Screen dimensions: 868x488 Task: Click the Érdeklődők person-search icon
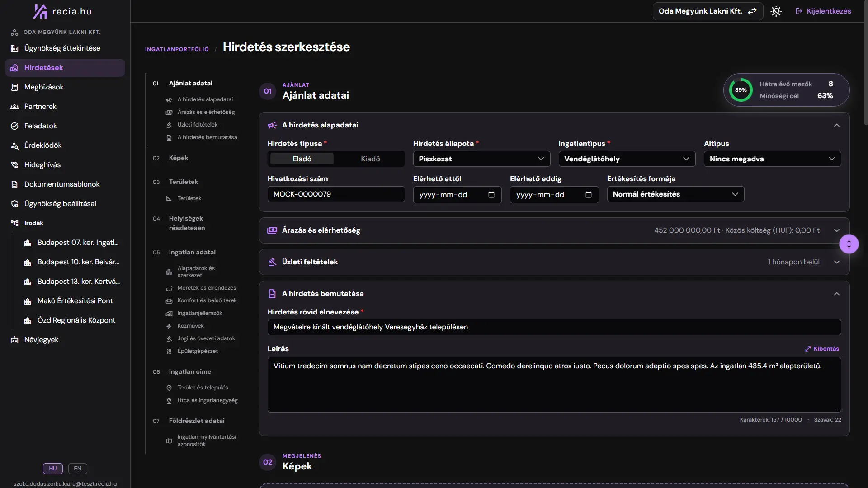click(x=14, y=145)
